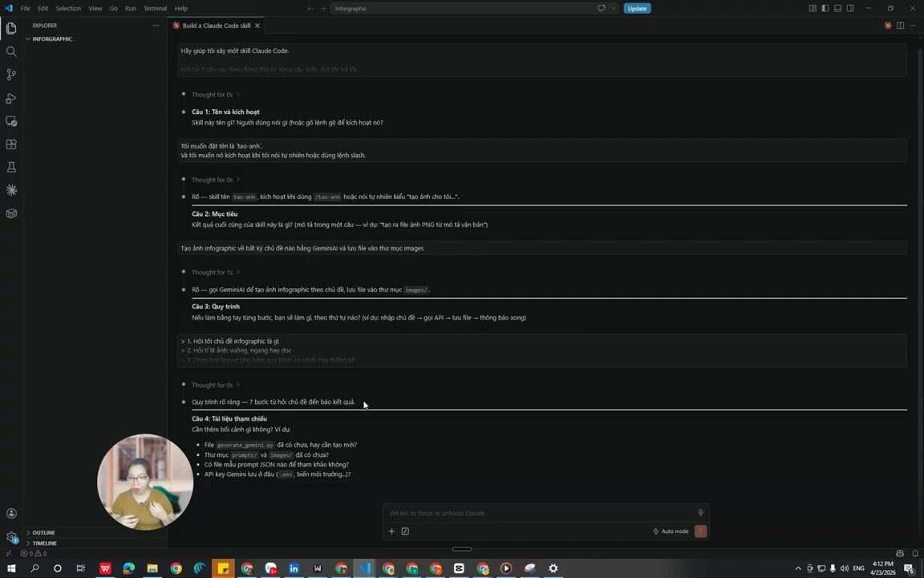
Task: Open the File menu
Action: [26, 8]
